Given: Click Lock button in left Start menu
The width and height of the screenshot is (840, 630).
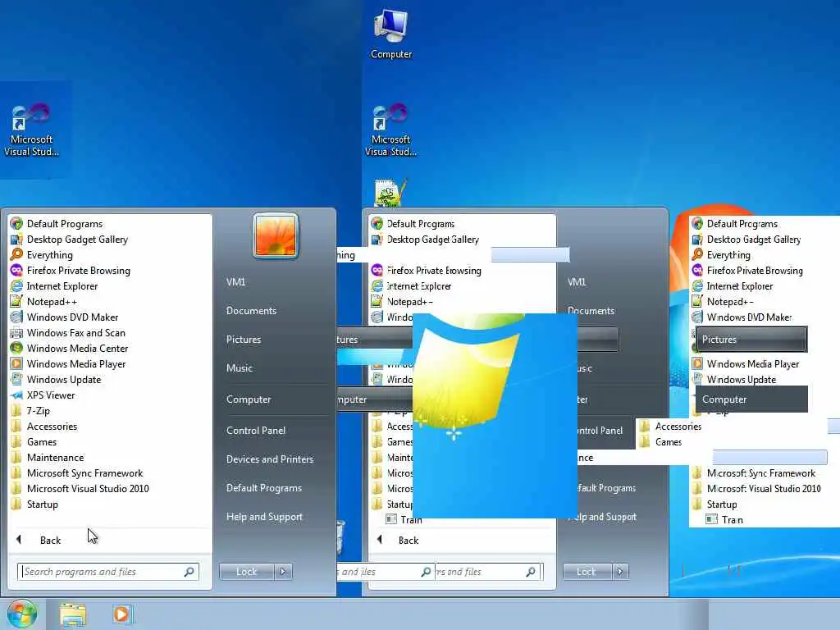Looking at the screenshot, I should [x=247, y=572].
